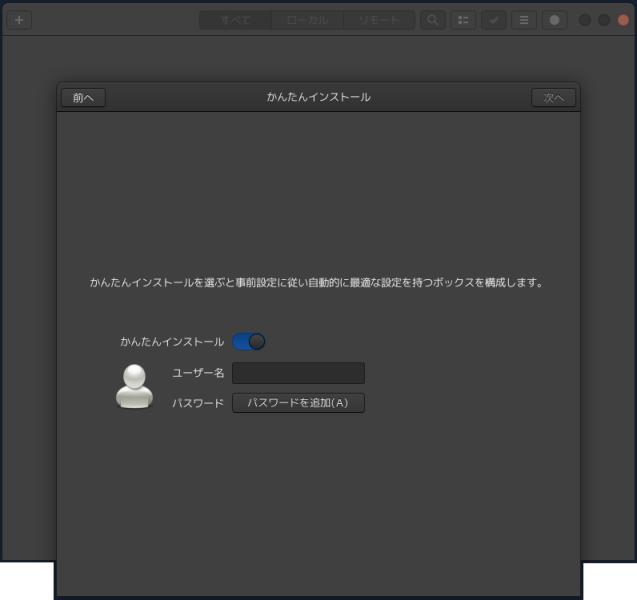Select the すべて tab
The height and width of the screenshot is (600, 637).
[236, 20]
